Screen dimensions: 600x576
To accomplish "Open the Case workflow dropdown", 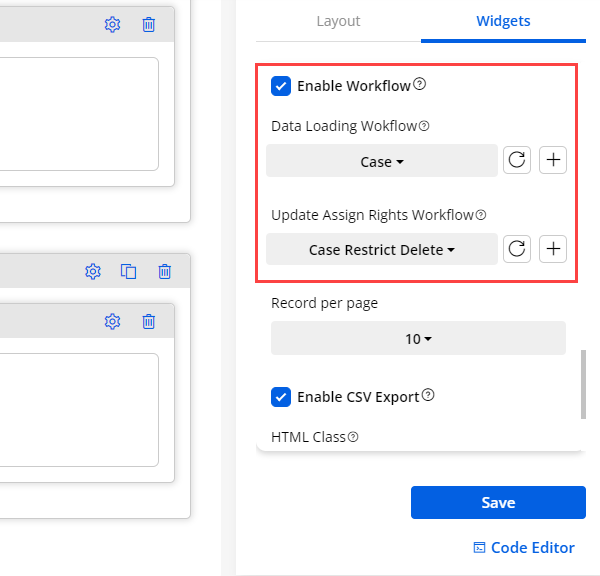I will 382,161.
